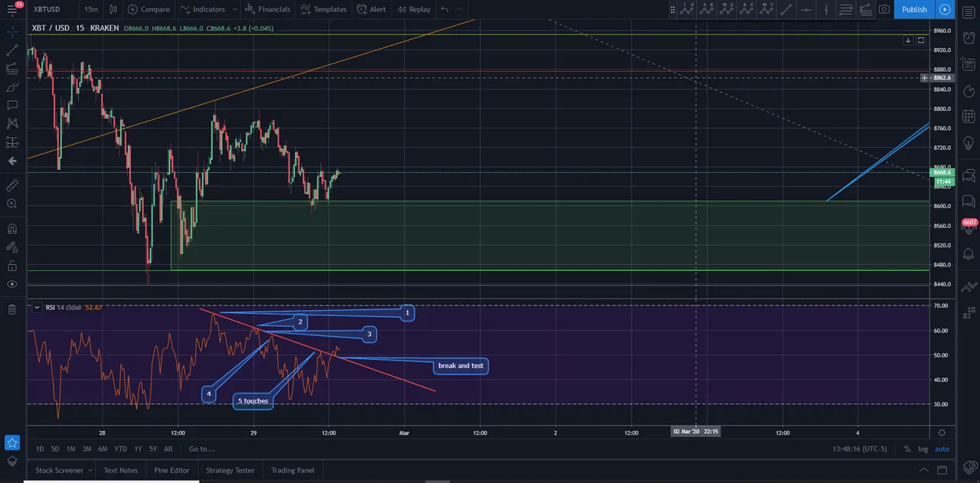Toggle the log scale option
This screenshot has height=483, width=980.
[923, 449]
